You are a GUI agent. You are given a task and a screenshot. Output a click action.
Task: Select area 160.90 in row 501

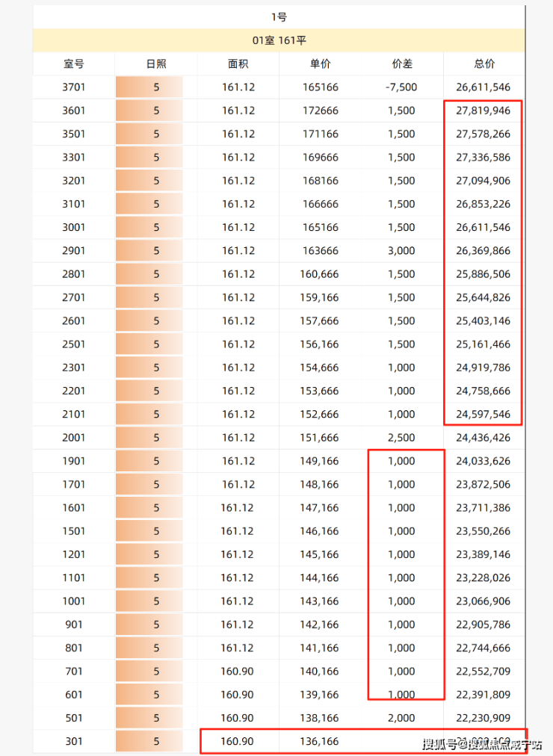238,718
